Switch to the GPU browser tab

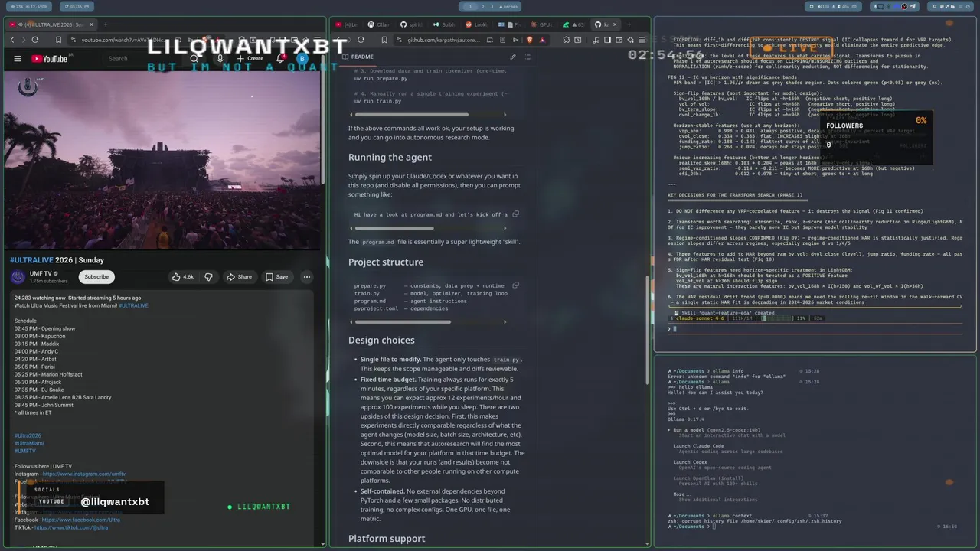[542, 24]
